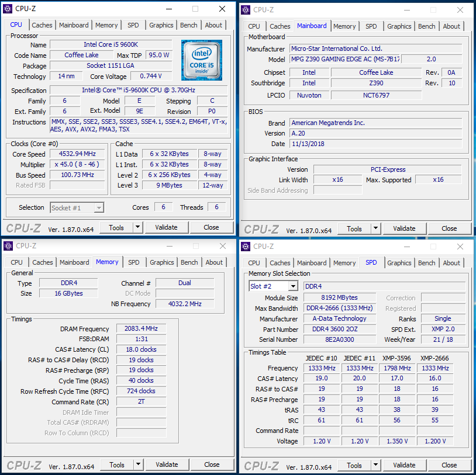Click Validate button in Memory window

(x=167, y=464)
